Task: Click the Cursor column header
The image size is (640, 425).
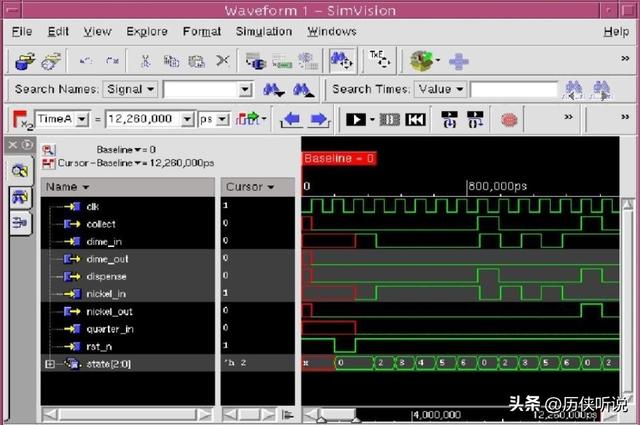Action: tap(248, 187)
